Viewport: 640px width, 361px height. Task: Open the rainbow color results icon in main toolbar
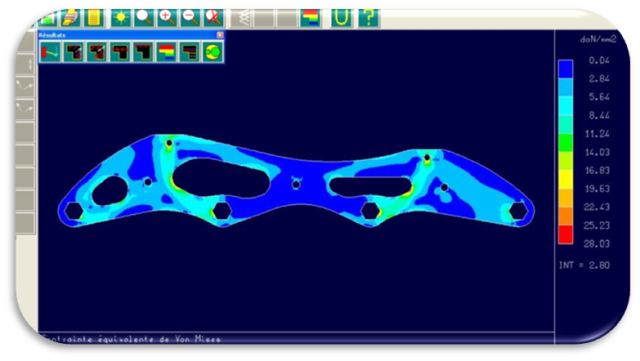(311, 18)
